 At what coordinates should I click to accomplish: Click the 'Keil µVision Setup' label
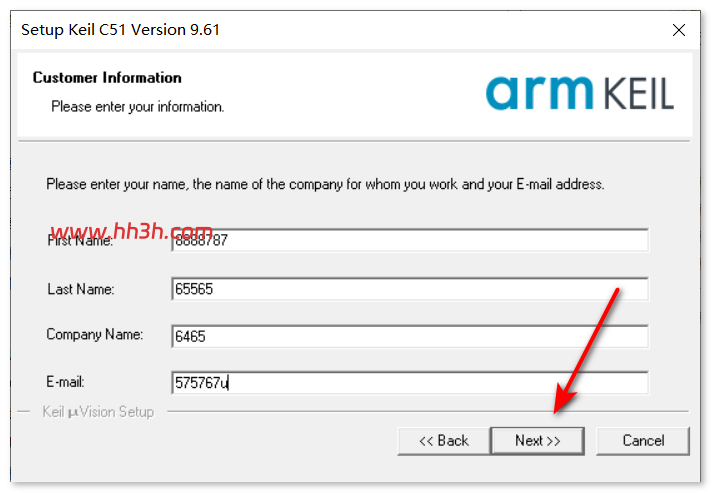pos(98,412)
